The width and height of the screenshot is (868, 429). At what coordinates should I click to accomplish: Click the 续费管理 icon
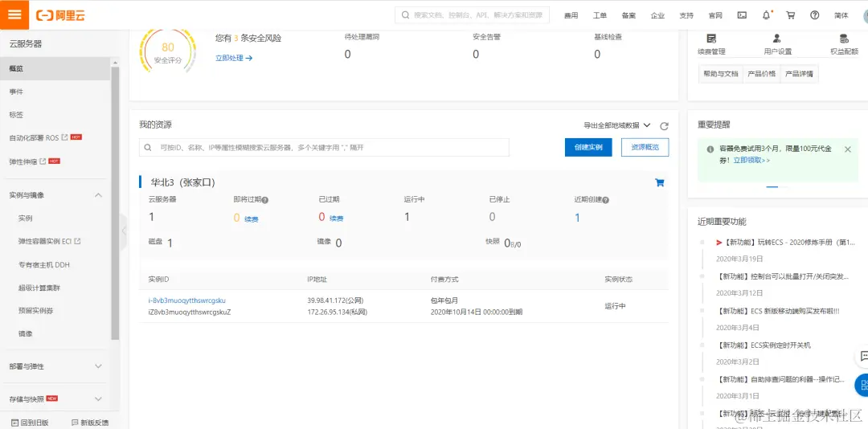pos(711,39)
